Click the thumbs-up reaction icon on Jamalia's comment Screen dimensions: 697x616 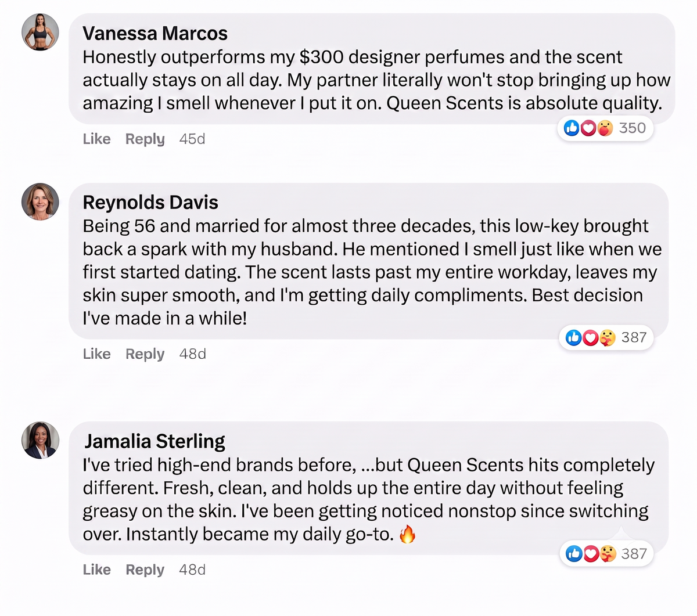click(574, 554)
